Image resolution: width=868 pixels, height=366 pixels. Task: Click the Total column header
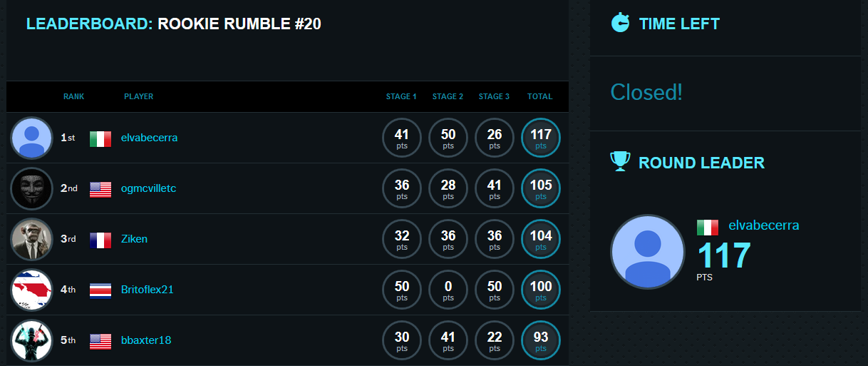pos(539,96)
